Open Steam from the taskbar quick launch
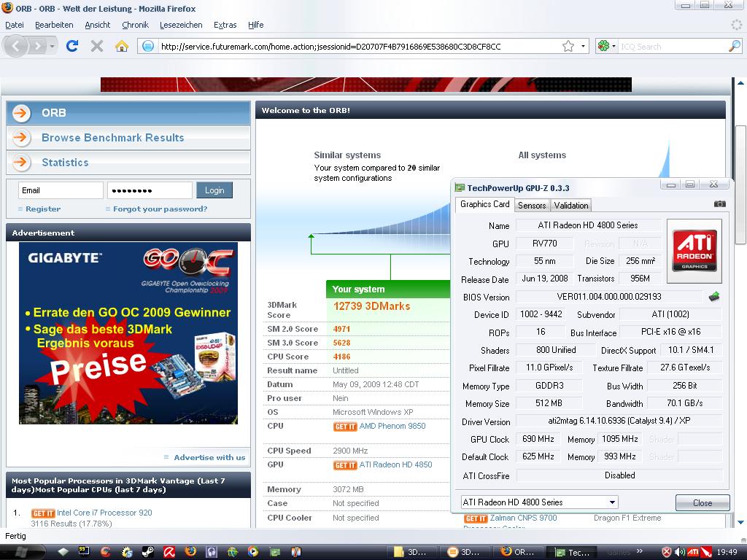 click(147, 552)
